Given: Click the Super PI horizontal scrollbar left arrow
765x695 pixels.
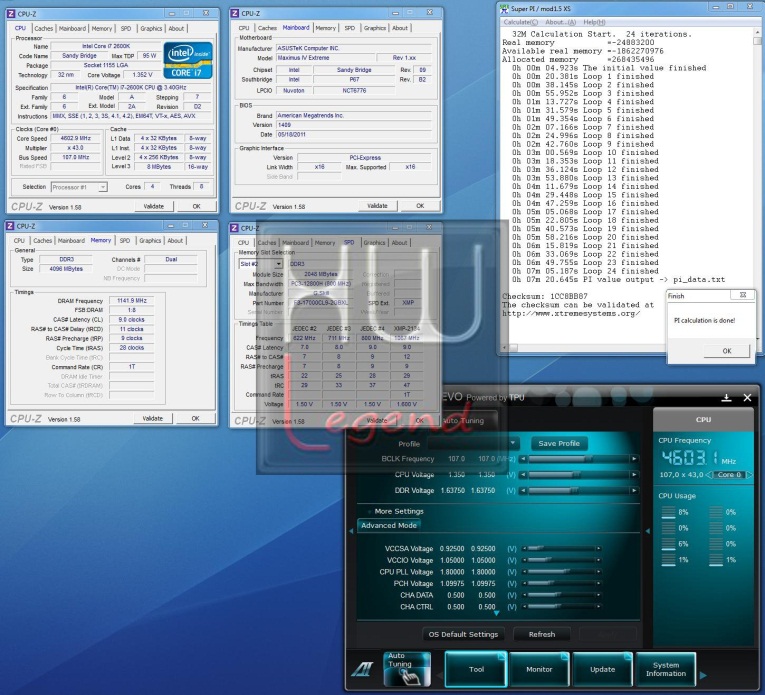Looking at the screenshot, I should (505, 348).
